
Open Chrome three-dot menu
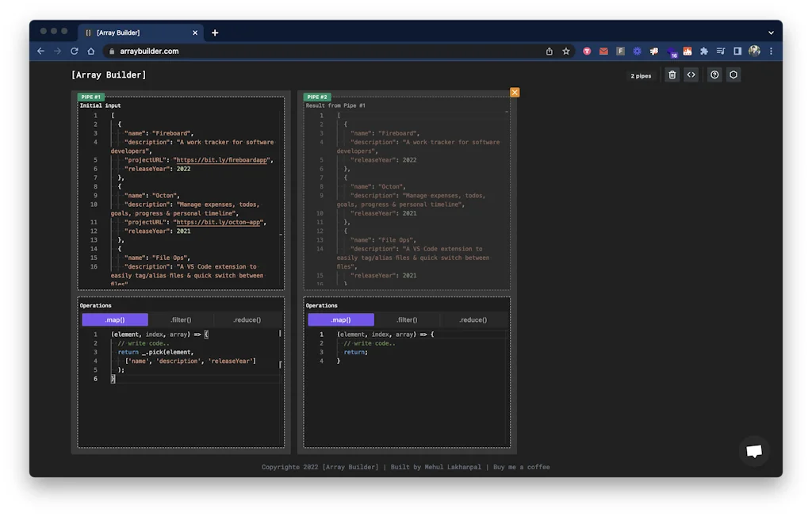pos(771,52)
